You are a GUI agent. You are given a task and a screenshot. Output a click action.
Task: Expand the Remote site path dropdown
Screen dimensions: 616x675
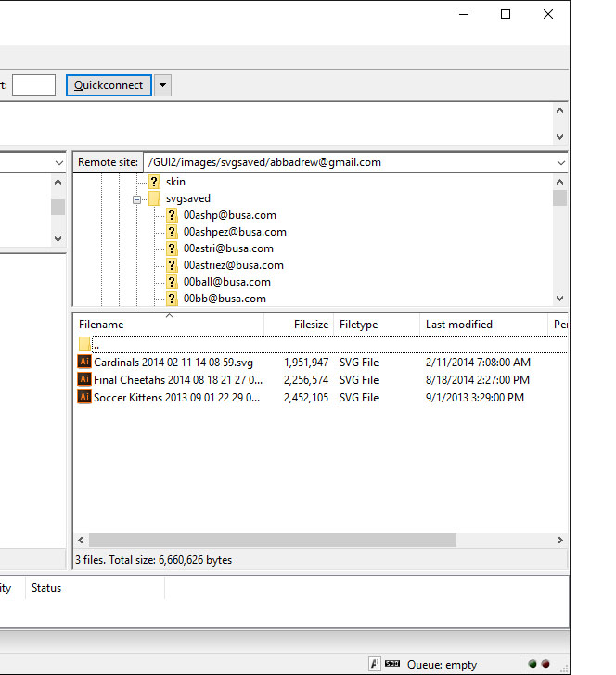point(560,163)
